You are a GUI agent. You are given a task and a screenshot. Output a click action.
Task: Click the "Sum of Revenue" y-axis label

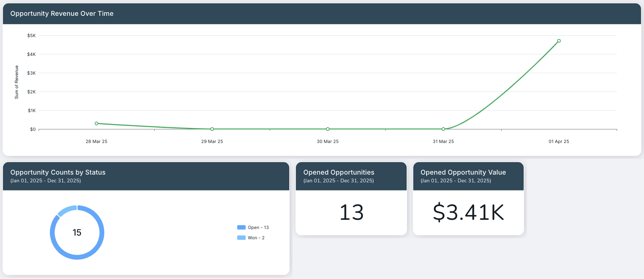pyautogui.click(x=17, y=82)
